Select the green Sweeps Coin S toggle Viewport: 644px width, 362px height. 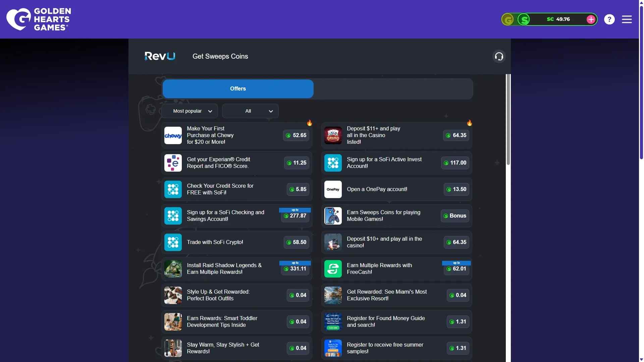point(524,19)
